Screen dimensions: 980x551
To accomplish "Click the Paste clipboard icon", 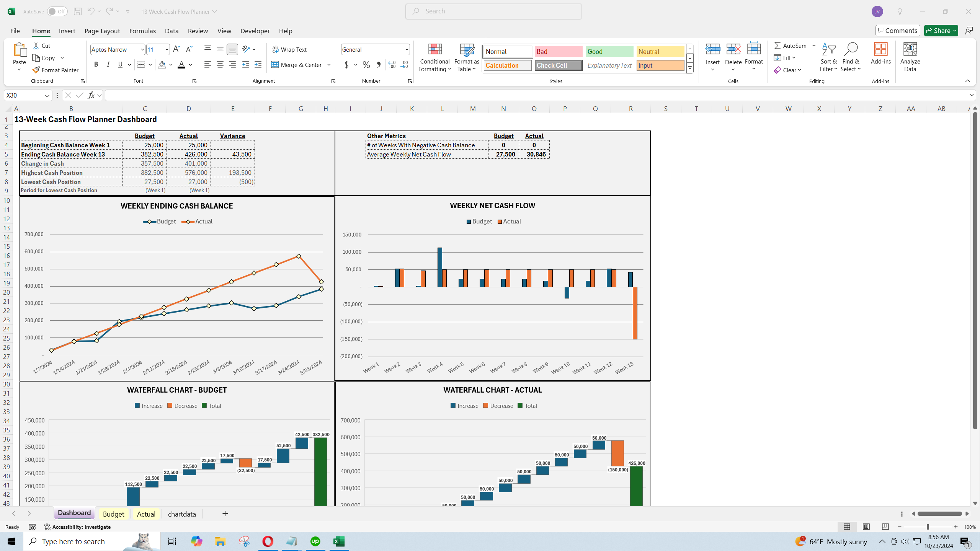I will [x=20, y=50].
